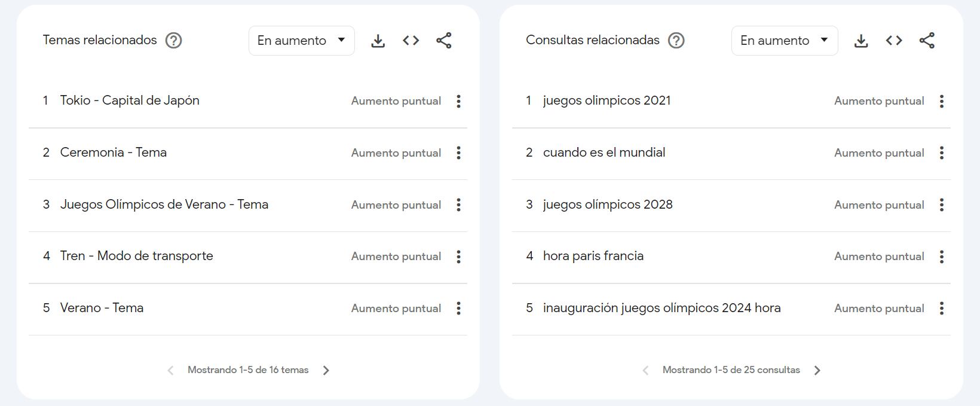Share the Temas relacionados panel

[x=444, y=41]
